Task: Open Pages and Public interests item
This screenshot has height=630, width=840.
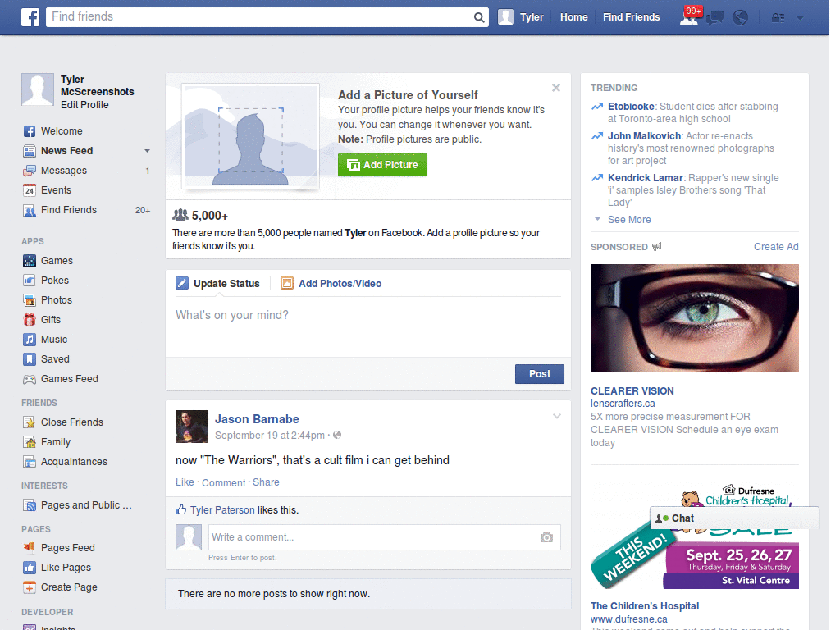Action: (x=85, y=505)
